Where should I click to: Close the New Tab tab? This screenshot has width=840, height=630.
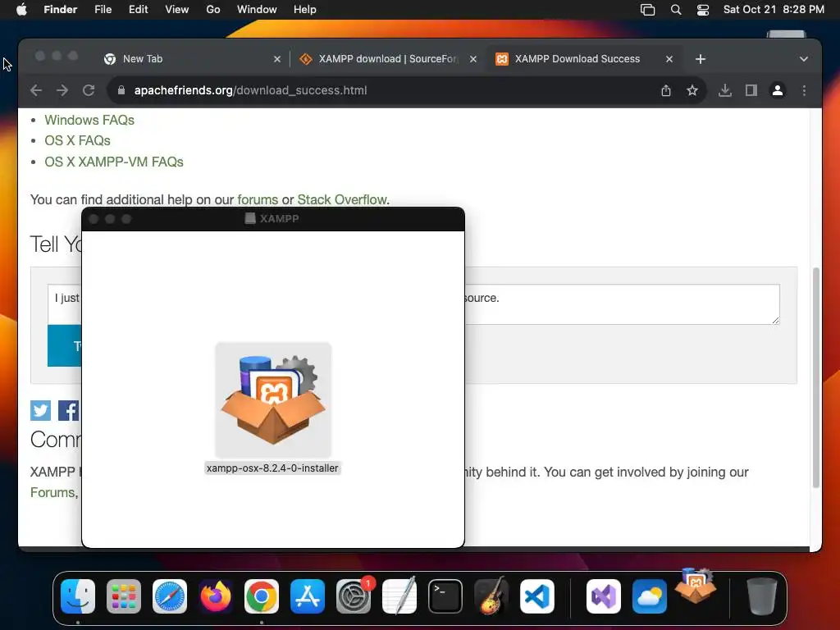pyautogui.click(x=277, y=59)
